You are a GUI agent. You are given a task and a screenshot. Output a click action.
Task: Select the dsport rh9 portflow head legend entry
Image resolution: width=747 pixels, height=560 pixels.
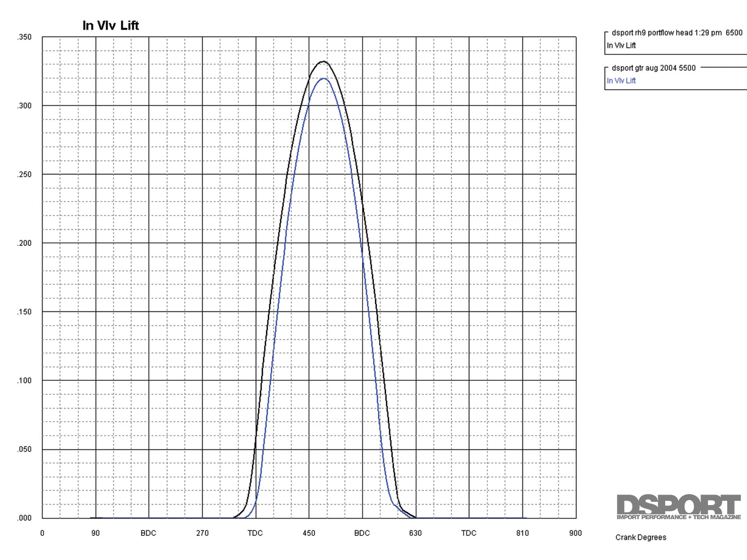pyautogui.click(x=677, y=33)
